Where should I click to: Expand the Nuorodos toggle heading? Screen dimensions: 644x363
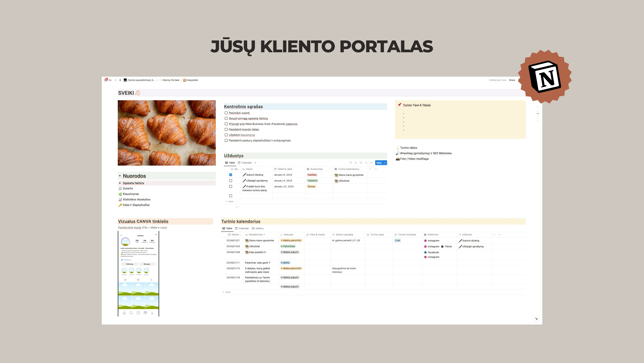tap(120, 176)
